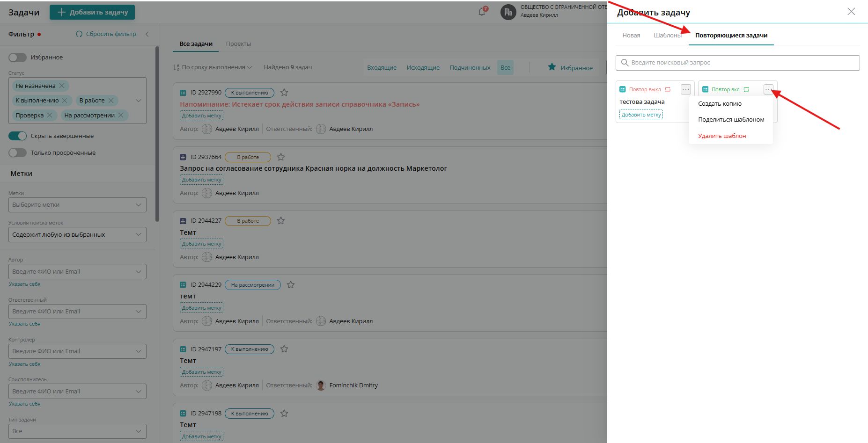Screen dimensions: 868x443
Task: Click the filter sidebar vertical scrollbar
Action: [x=157, y=133]
